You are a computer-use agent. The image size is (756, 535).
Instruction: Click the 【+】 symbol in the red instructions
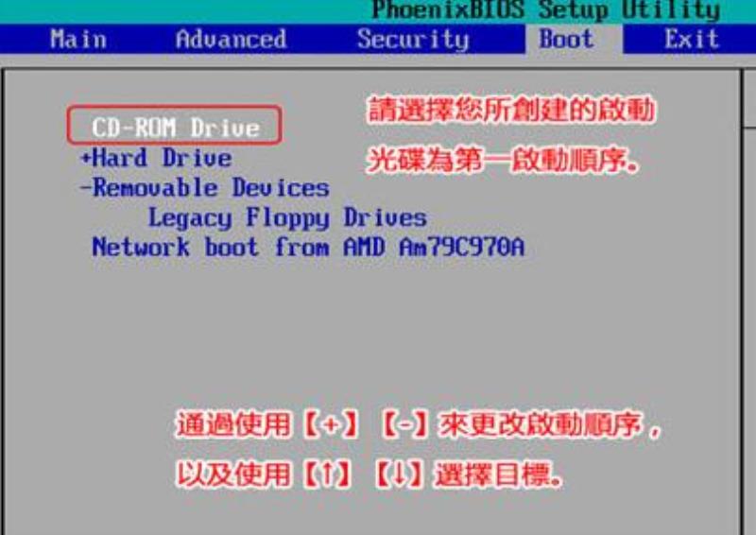coord(330,424)
